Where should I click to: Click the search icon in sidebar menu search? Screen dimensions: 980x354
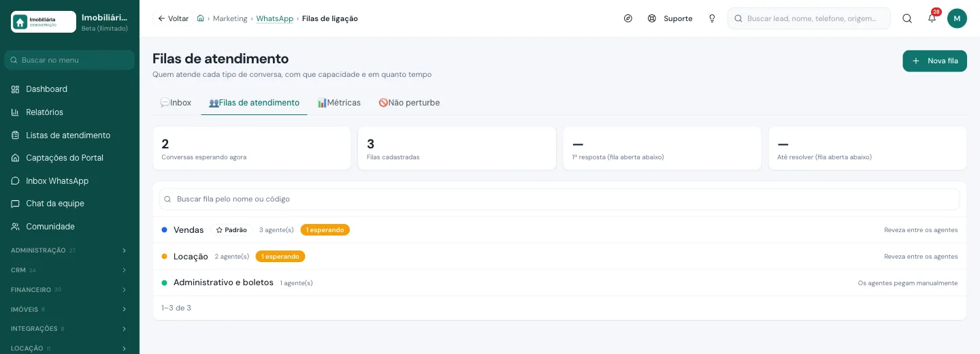14,60
